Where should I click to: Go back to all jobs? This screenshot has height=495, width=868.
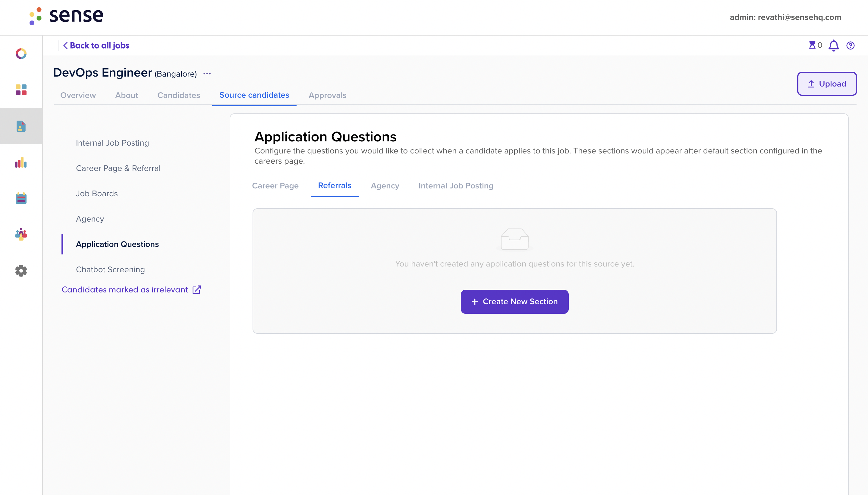96,46
